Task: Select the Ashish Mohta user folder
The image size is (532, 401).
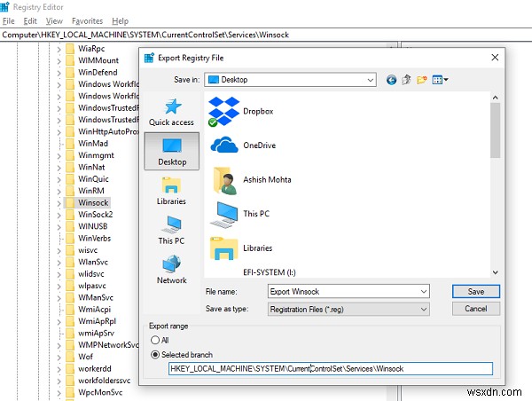Action: click(250, 179)
